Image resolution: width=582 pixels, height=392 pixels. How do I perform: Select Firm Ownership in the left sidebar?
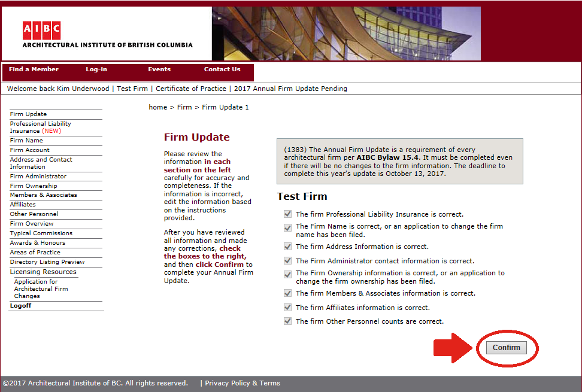pos(34,186)
